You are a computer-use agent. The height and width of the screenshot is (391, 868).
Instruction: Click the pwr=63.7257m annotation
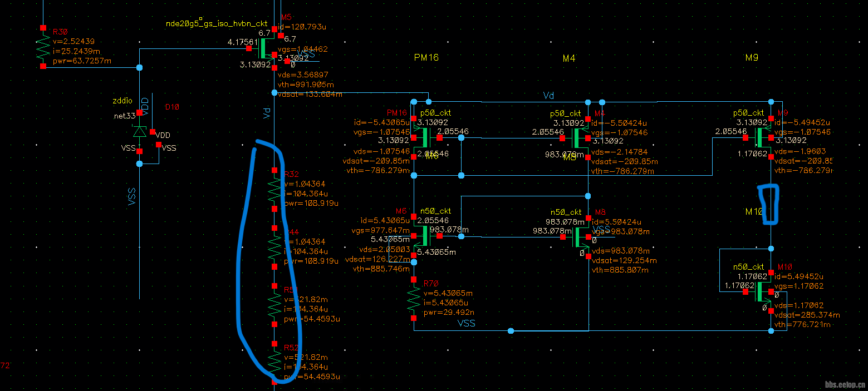(81, 60)
